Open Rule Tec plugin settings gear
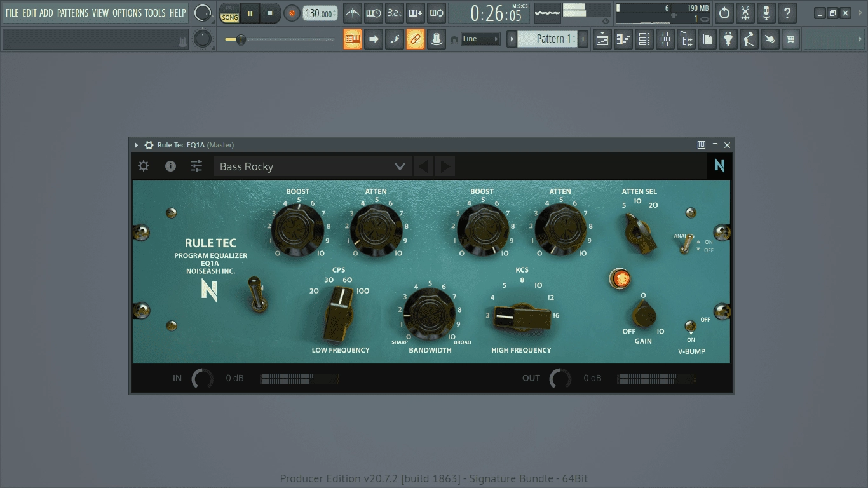Screen dimensions: 868x488 (x=144, y=166)
